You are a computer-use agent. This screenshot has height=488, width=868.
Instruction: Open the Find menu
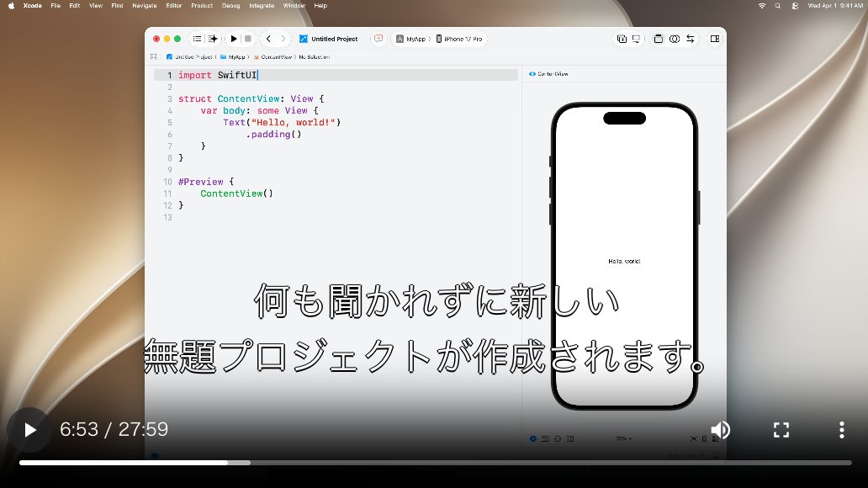pyautogui.click(x=118, y=6)
